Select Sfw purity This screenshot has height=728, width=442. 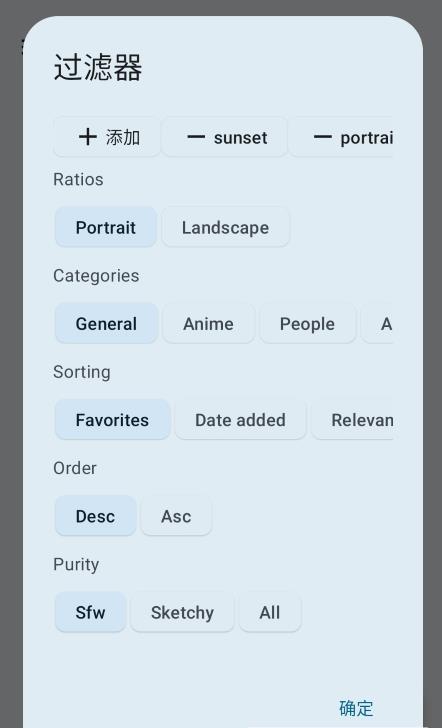click(x=91, y=612)
